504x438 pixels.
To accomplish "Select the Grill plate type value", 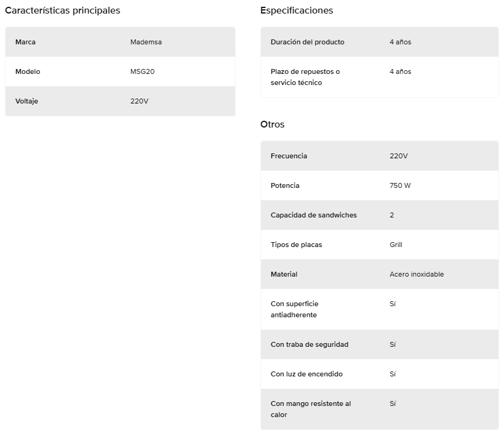I will click(396, 245).
